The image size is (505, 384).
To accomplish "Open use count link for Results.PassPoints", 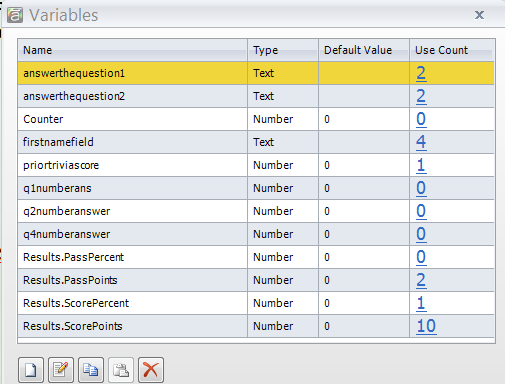I will pyautogui.click(x=421, y=280).
